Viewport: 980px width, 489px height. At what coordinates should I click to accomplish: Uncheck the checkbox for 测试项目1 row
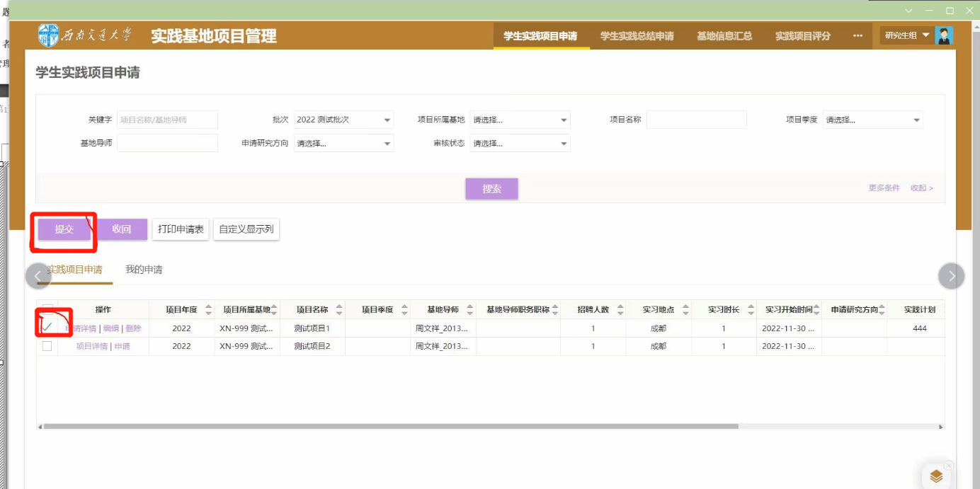coord(47,328)
